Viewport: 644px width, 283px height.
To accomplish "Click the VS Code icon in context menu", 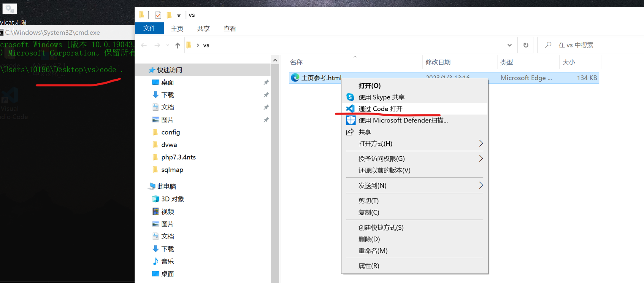I will coord(350,109).
